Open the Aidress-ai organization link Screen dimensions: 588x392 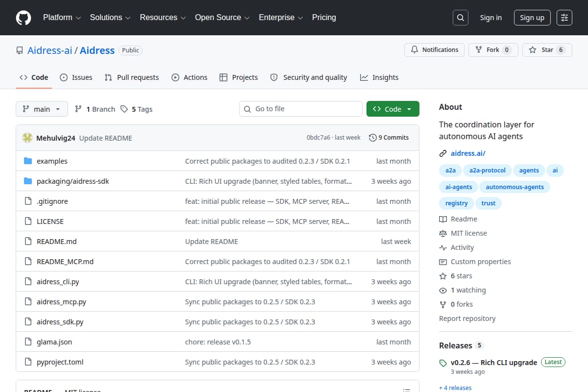[x=49, y=50]
